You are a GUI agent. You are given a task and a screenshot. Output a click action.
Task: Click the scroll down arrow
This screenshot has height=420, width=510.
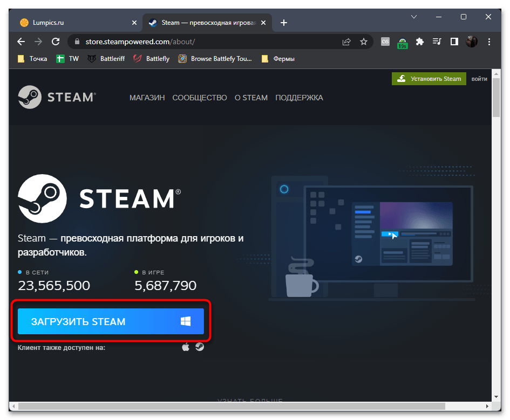click(496, 397)
